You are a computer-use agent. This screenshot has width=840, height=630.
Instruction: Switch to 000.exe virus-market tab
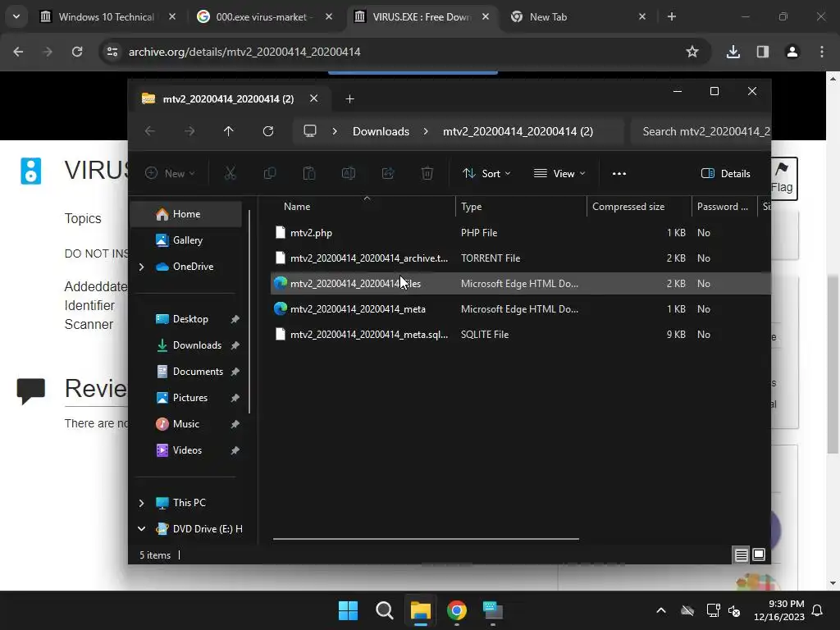pyautogui.click(x=263, y=16)
